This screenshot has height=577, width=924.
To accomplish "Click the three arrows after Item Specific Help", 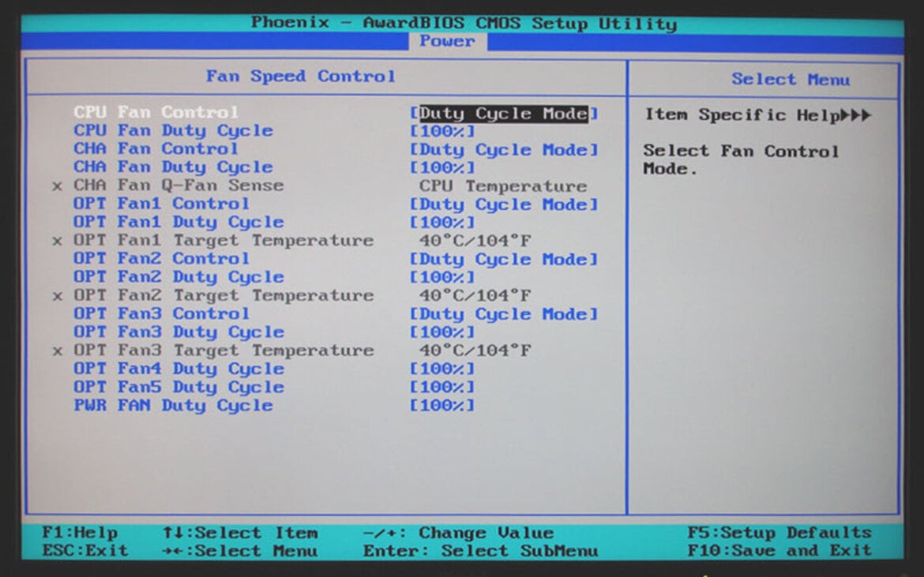I will coord(855,114).
